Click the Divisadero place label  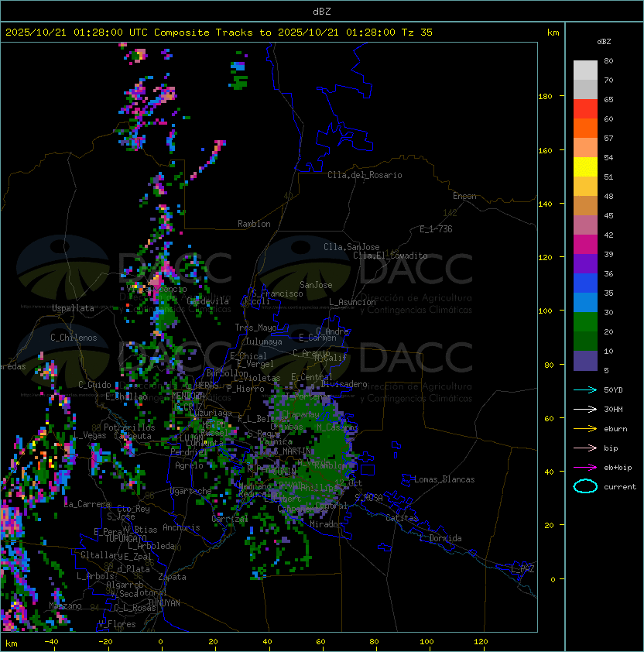(x=344, y=384)
